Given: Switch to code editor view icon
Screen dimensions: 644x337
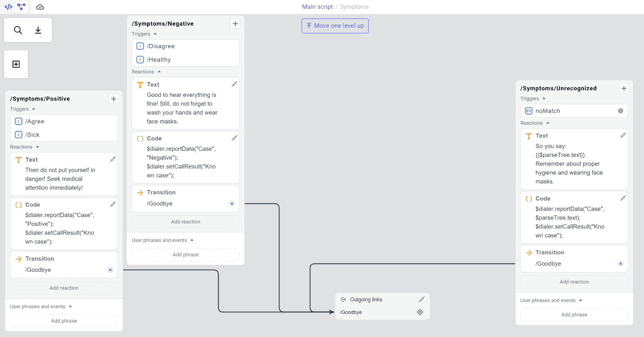Looking at the screenshot, I should tap(8, 7).
